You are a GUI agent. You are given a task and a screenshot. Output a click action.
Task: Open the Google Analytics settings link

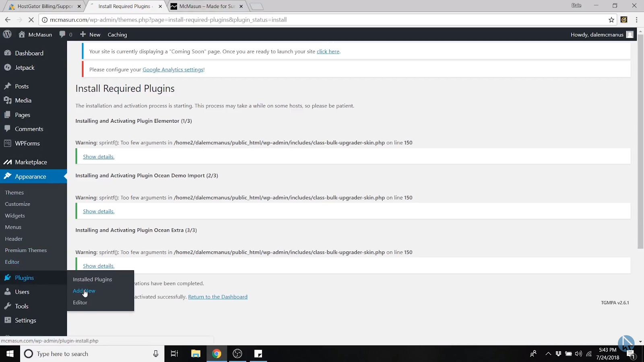173,70
